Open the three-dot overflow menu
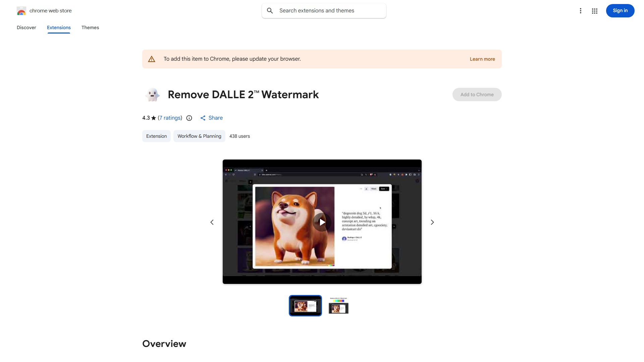This screenshot has width=644, height=362. pyautogui.click(x=581, y=11)
